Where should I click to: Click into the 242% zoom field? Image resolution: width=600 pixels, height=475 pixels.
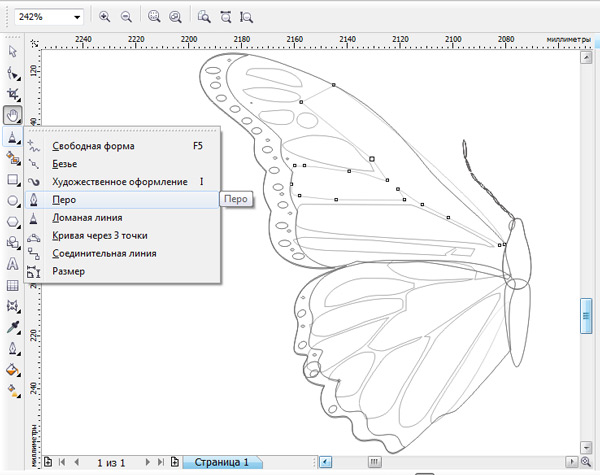[43, 17]
